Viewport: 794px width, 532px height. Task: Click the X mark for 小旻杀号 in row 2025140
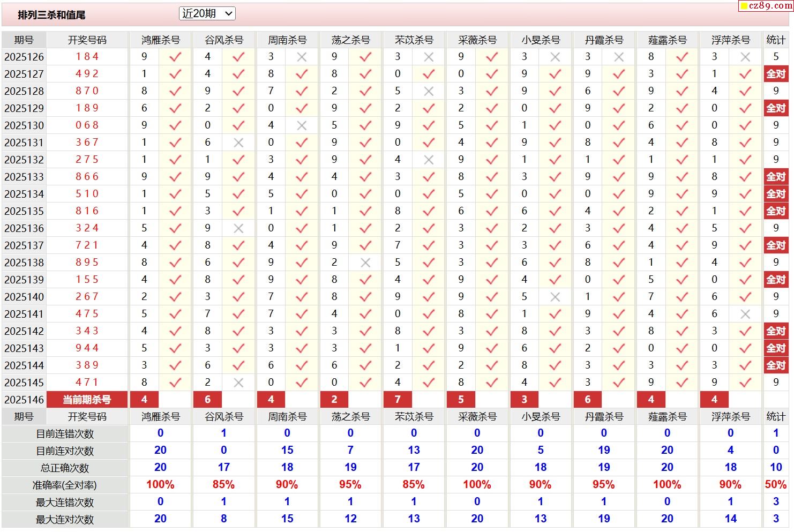[x=555, y=297]
